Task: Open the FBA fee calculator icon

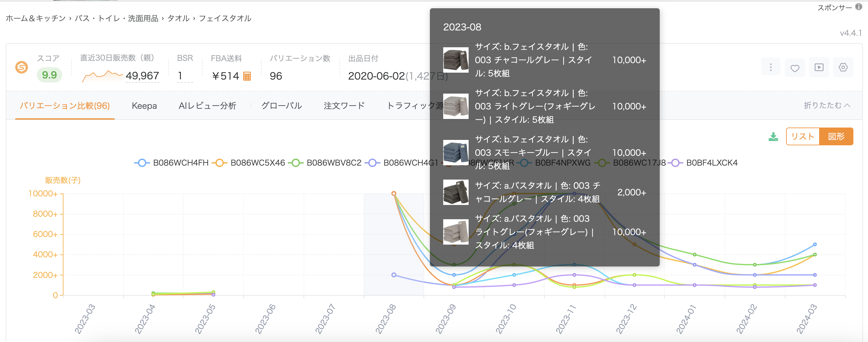Action: tap(247, 76)
